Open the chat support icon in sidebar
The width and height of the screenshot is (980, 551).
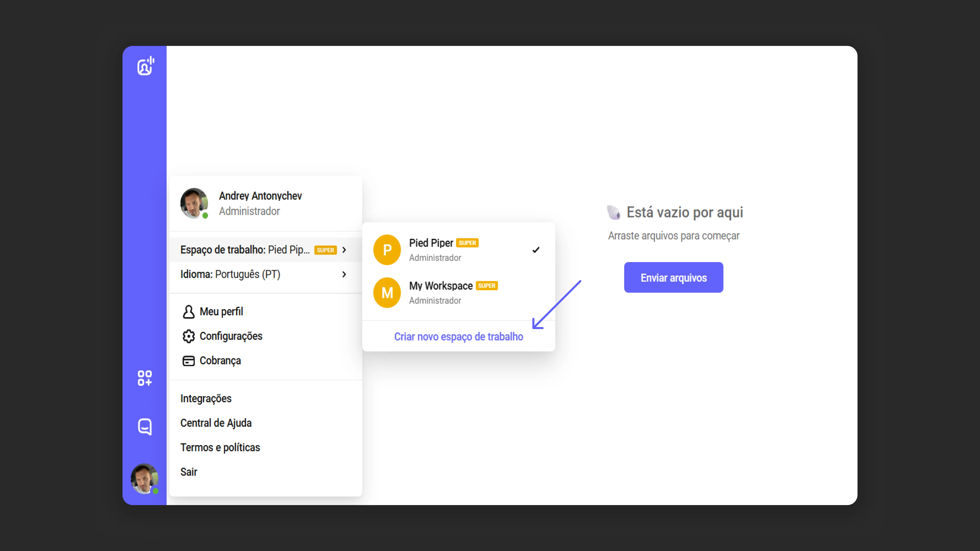tap(144, 427)
